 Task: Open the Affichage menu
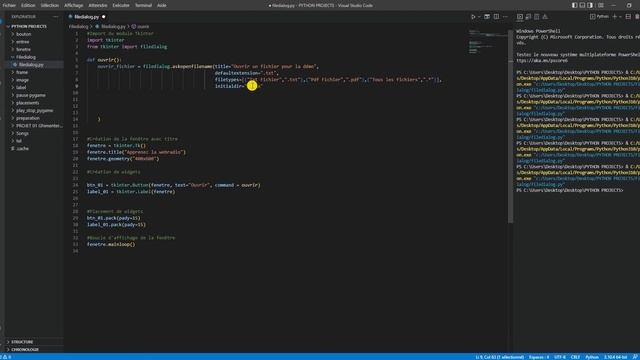73,5
